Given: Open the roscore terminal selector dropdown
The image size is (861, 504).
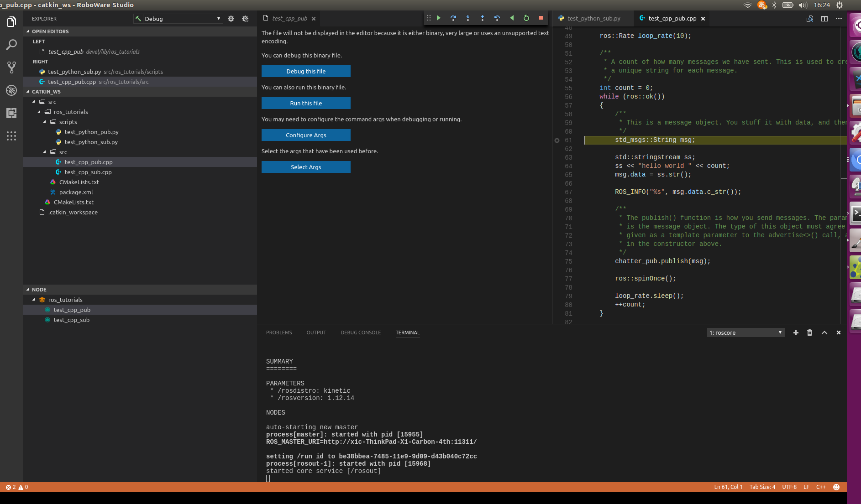Looking at the screenshot, I should click(745, 333).
